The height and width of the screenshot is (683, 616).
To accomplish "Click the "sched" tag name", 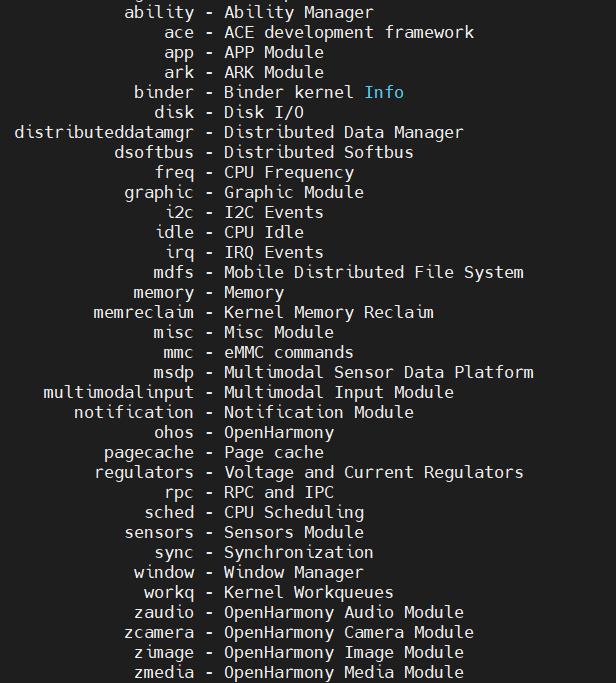I will [x=169, y=512].
